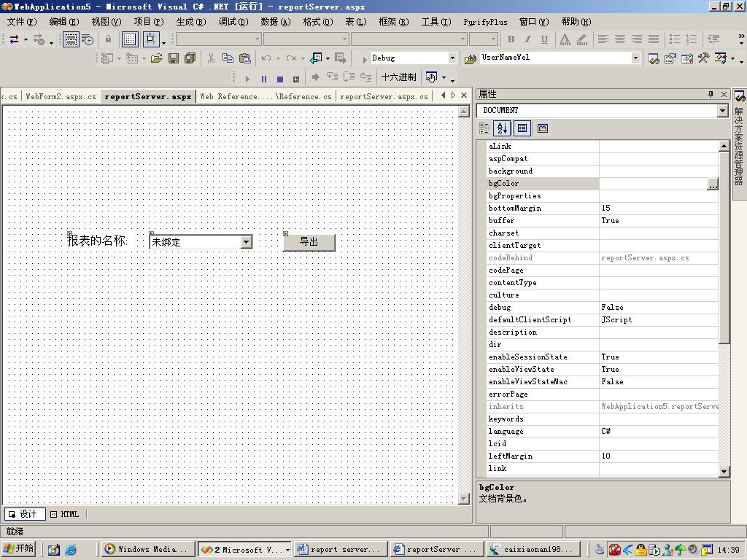Open the Debug configuration dropdown

[x=452, y=58]
